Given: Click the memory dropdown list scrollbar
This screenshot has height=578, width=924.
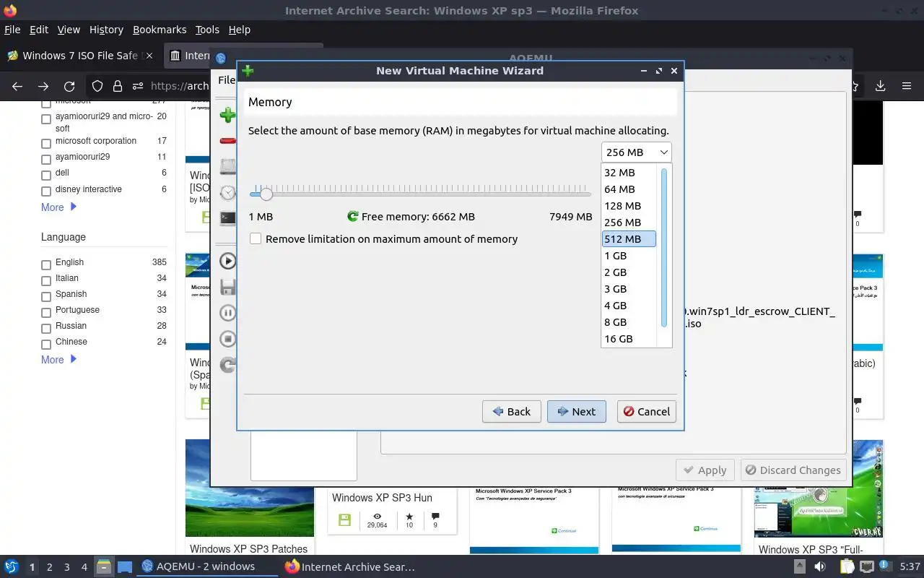Looking at the screenshot, I should [664, 247].
